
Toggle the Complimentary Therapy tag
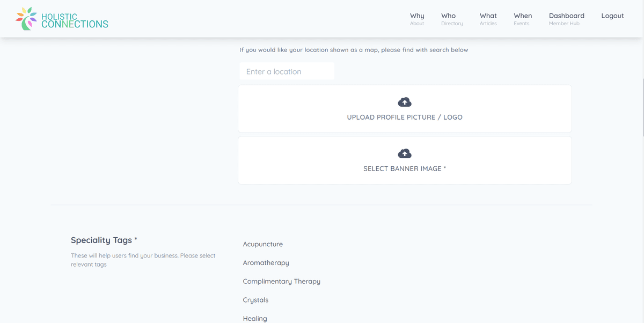[281, 281]
